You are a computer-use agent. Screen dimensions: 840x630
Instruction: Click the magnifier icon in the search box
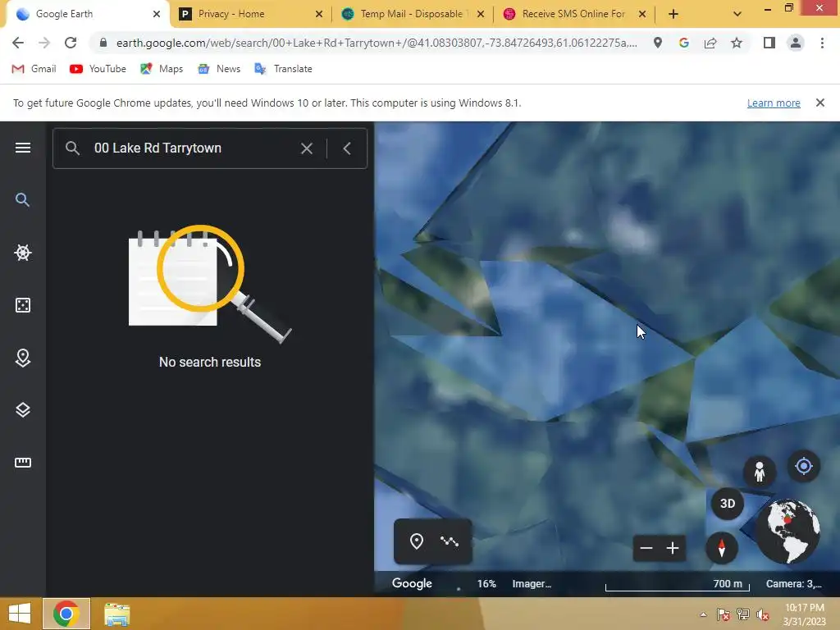tap(73, 148)
